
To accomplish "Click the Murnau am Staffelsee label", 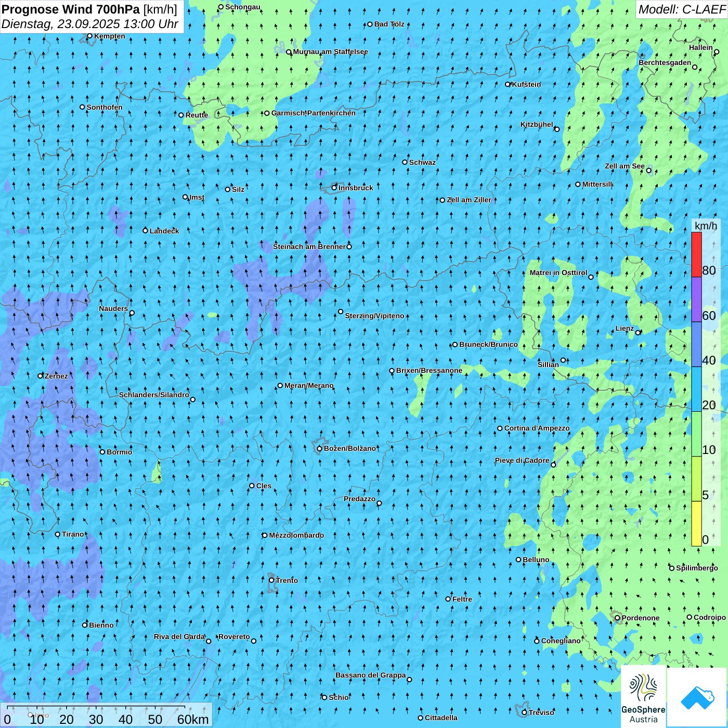I will pos(330,51).
